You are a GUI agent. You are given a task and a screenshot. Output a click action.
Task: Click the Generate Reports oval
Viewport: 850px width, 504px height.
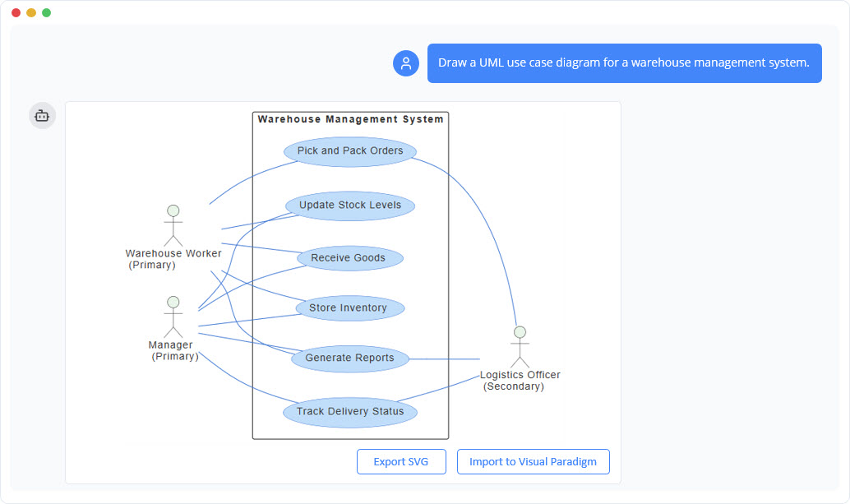349,358
